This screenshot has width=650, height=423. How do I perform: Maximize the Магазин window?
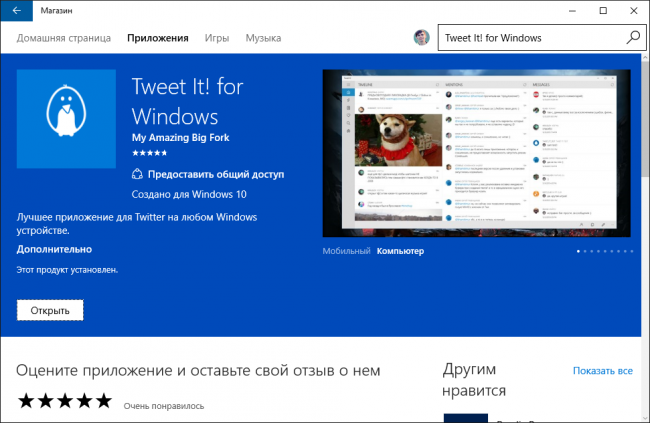603,11
